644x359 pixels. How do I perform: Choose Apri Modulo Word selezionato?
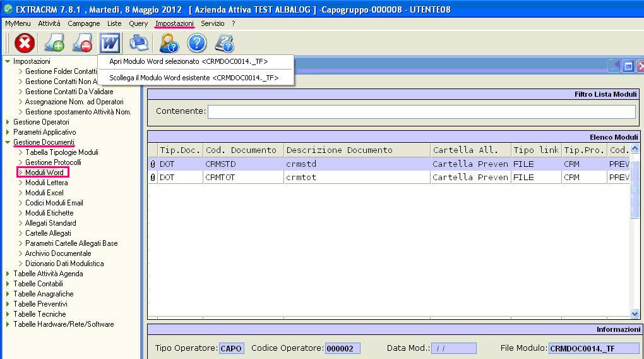coord(189,62)
